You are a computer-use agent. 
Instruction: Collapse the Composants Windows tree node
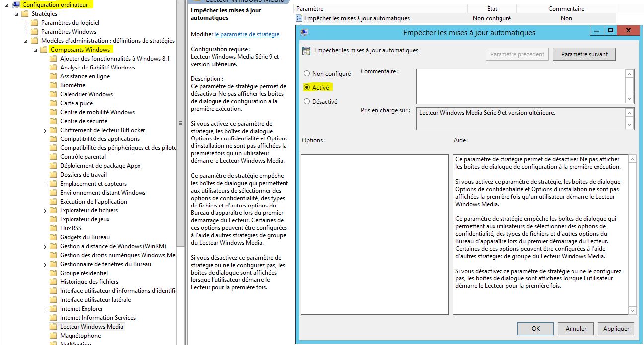point(35,50)
